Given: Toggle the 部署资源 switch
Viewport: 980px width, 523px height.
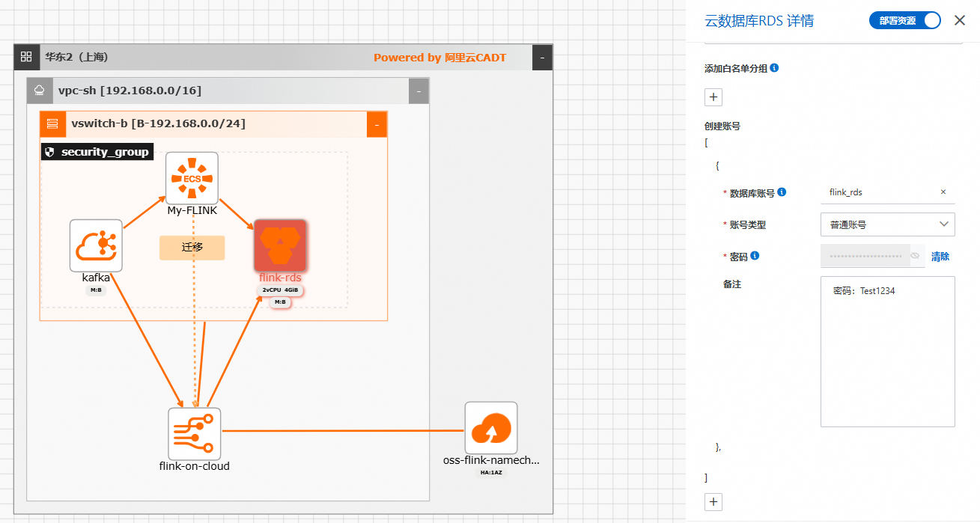Looking at the screenshot, I should (904, 20).
